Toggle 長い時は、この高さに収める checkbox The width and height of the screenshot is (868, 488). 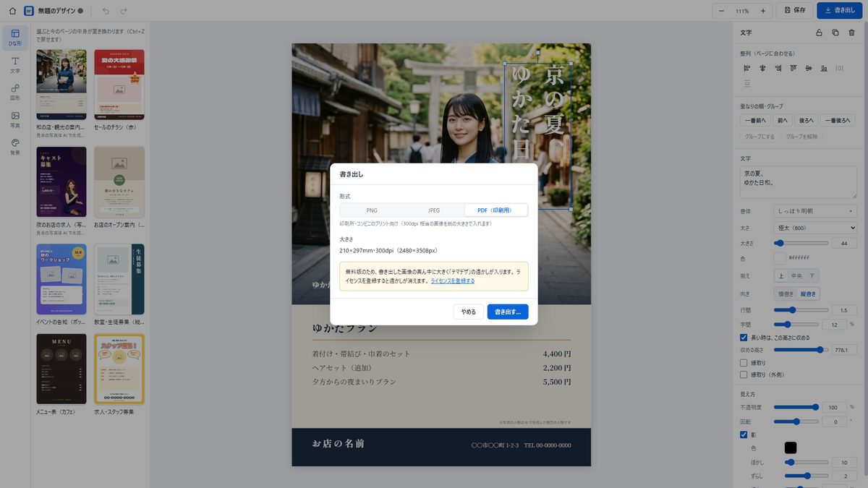click(x=744, y=337)
